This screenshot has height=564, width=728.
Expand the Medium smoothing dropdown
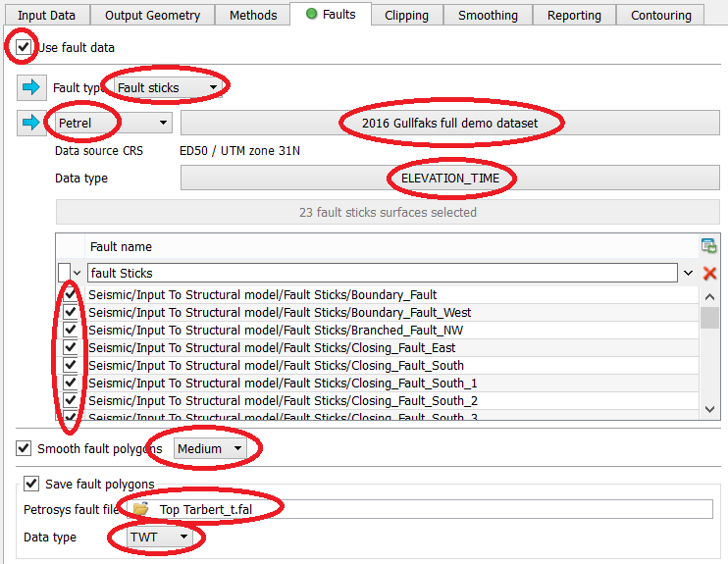click(210, 448)
